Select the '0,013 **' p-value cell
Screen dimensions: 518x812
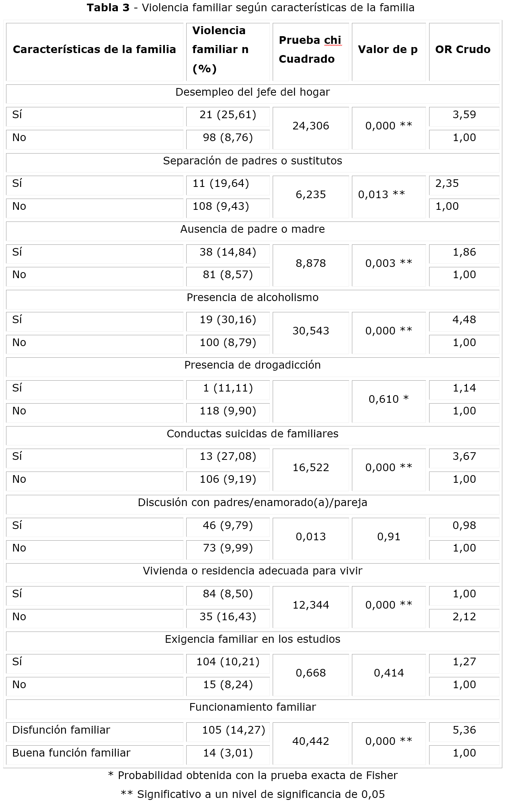[x=382, y=195]
